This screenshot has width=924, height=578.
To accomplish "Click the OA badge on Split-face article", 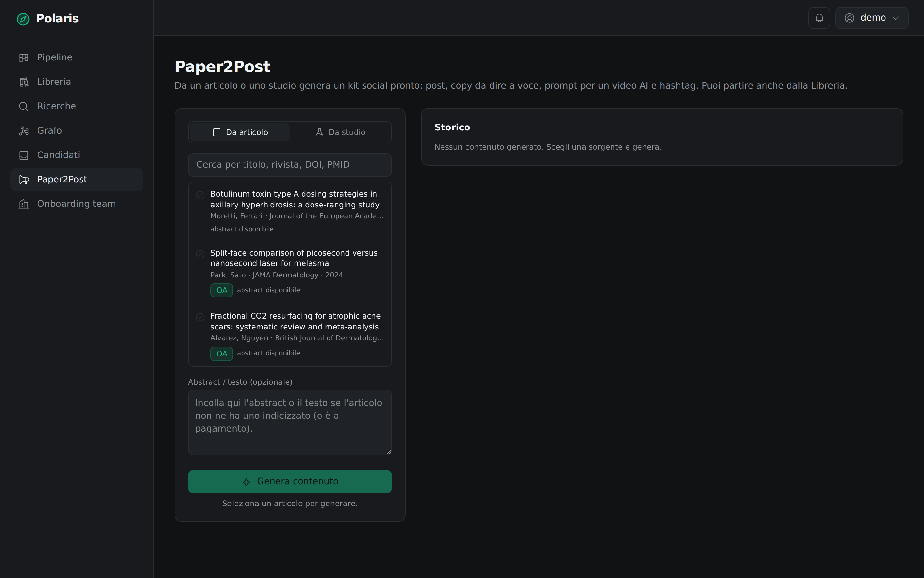I will tap(221, 291).
